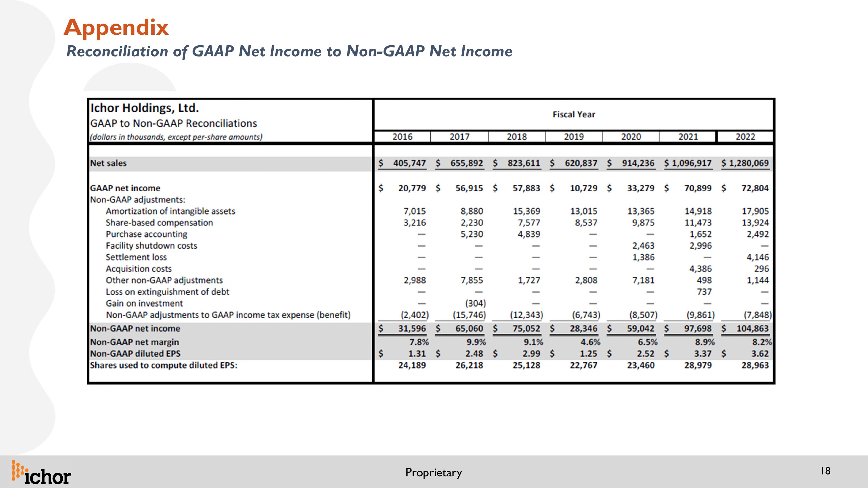Click the Gain on investment label

[x=144, y=303]
